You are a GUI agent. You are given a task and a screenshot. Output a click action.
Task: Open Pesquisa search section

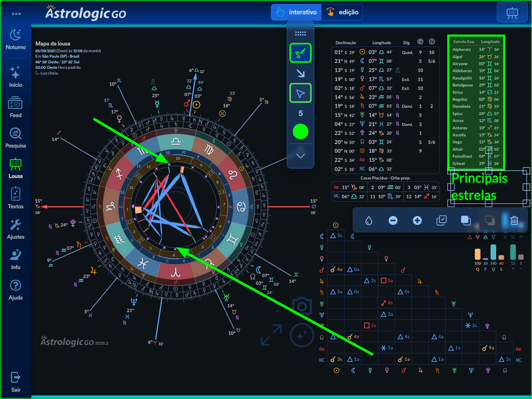point(16,138)
